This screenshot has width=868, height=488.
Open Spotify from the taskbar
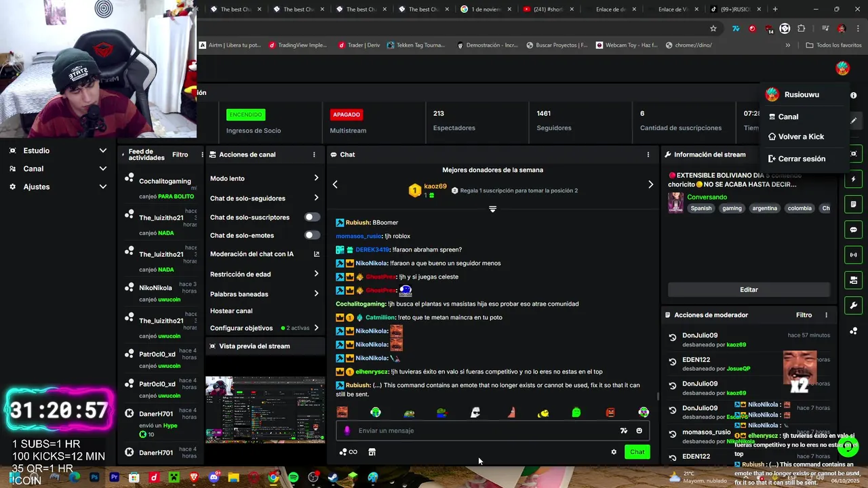[293, 477]
